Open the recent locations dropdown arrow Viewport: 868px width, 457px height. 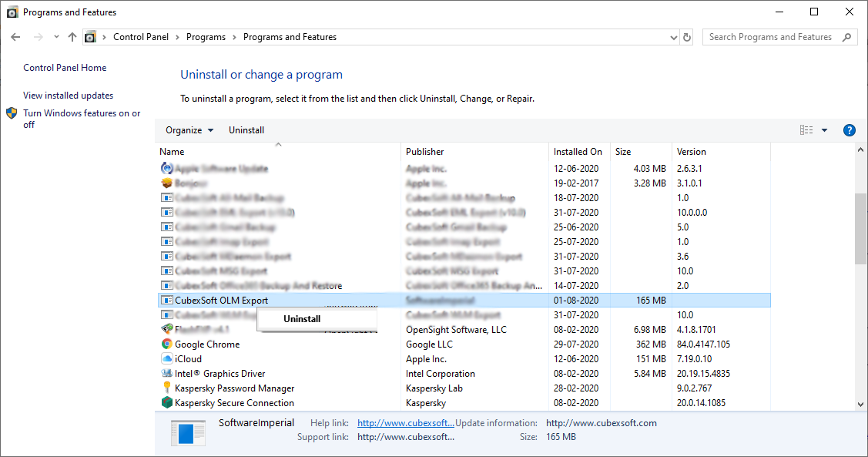56,37
